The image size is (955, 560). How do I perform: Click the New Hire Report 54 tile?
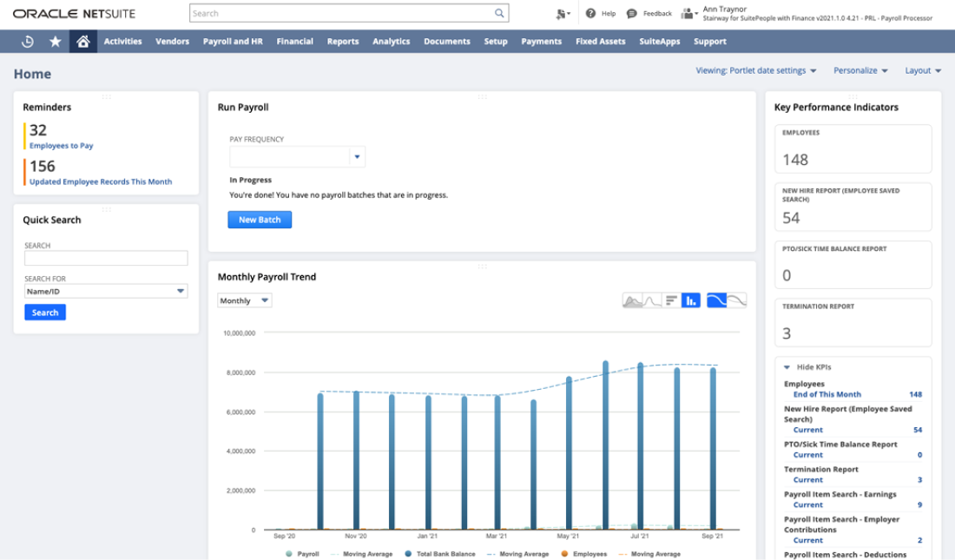tap(853, 207)
